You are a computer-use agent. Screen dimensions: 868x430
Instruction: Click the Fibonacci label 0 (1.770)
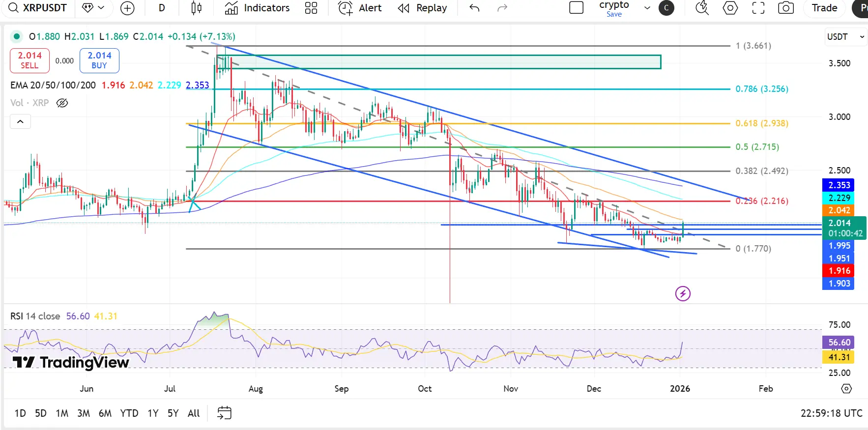point(753,249)
